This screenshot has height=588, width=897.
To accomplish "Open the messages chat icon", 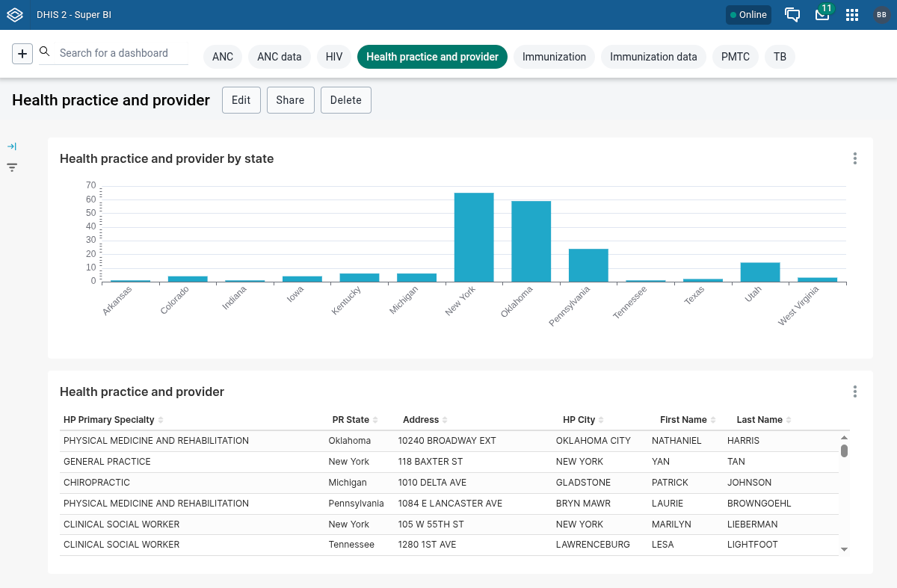I will (792, 15).
